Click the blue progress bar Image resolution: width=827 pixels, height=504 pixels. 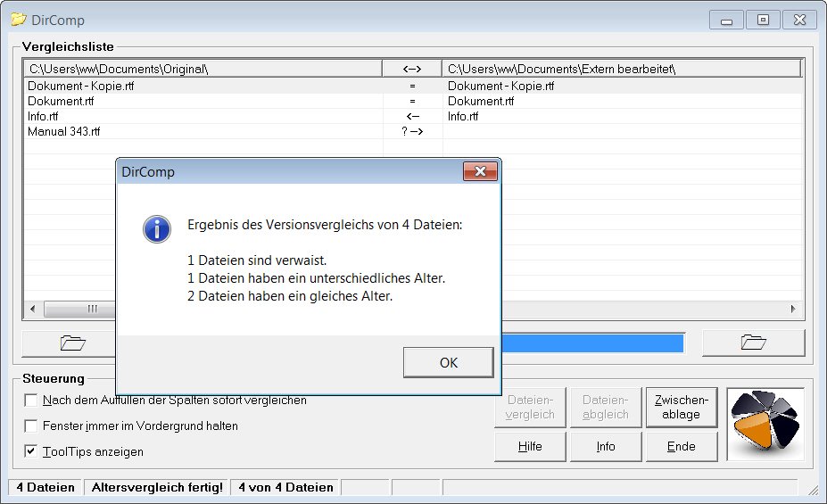592,343
